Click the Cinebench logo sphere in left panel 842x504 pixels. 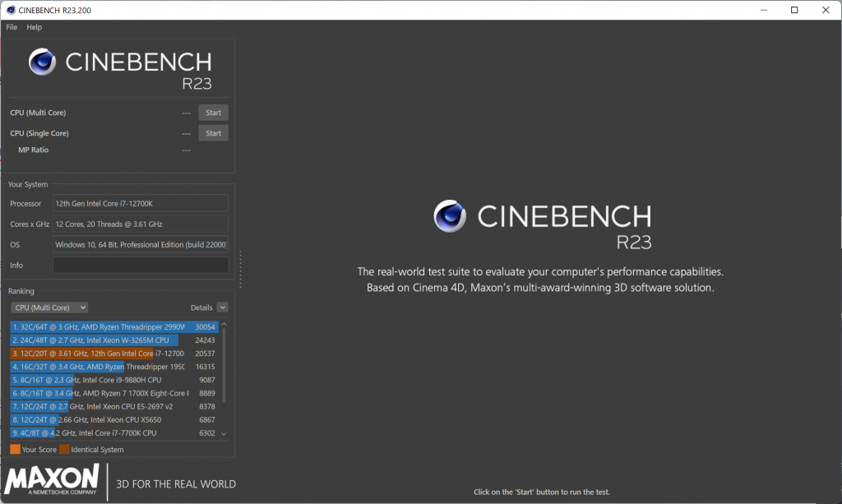(42, 62)
